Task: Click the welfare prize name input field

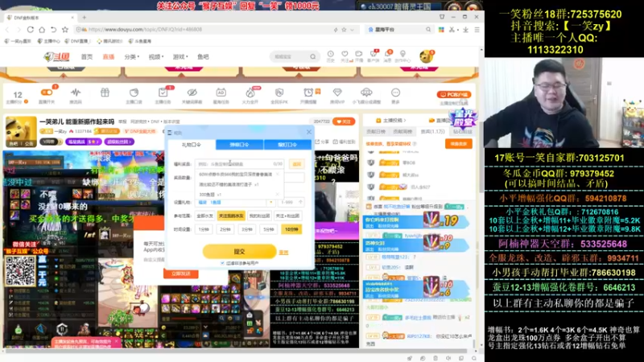Action: (240, 164)
